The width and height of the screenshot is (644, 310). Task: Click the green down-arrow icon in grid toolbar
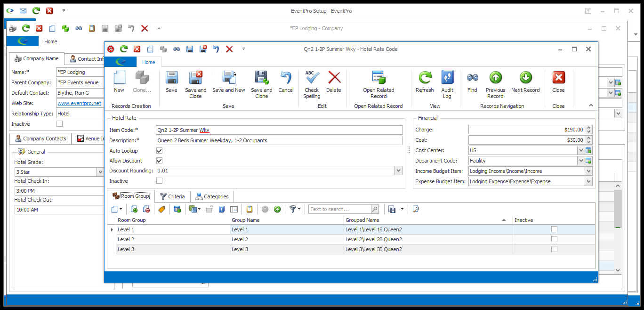[277, 209]
